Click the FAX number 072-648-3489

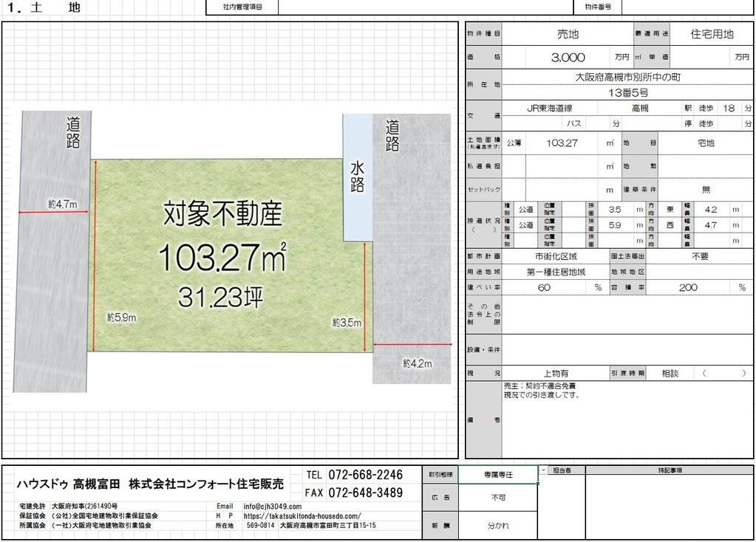tap(366, 493)
